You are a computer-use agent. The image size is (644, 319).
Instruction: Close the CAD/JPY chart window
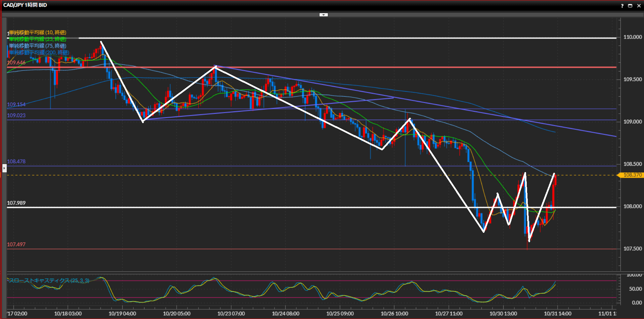point(639,6)
